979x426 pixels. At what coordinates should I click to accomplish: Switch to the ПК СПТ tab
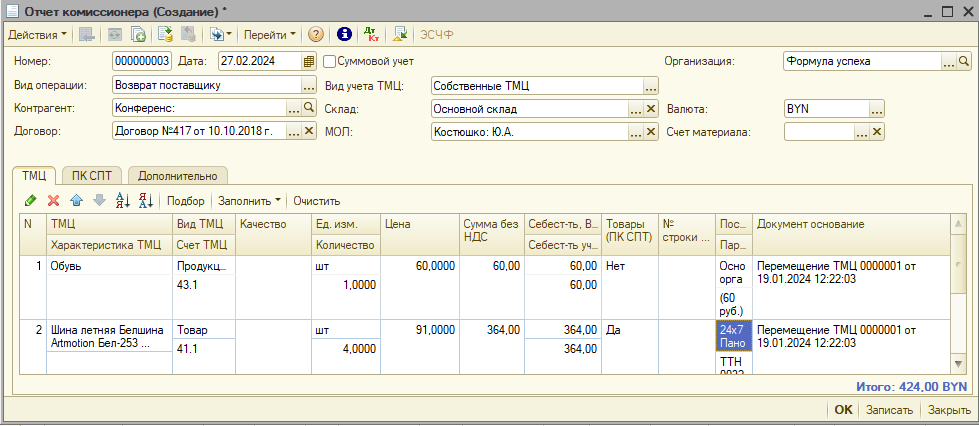(92, 176)
